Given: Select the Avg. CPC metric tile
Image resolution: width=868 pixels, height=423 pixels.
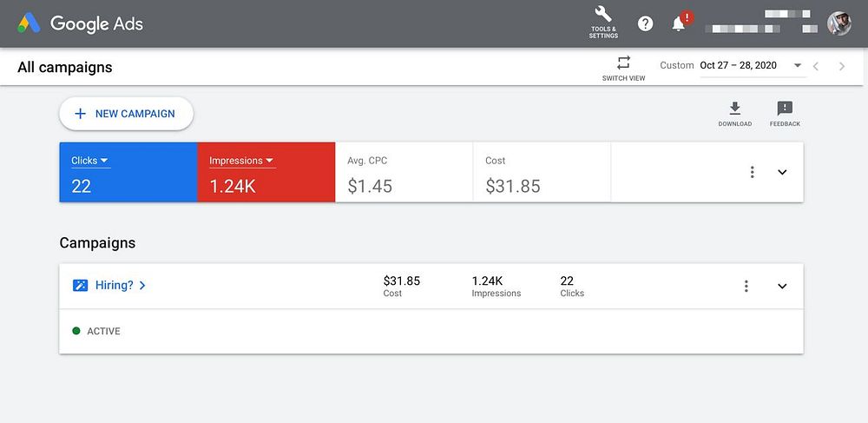Looking at the screenshot, I should [x=404, y=173].
